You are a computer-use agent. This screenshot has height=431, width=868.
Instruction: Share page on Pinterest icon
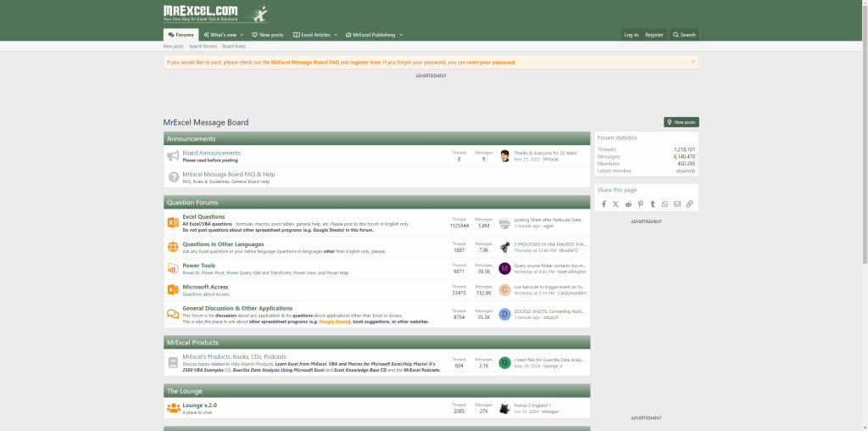[640, 204]
